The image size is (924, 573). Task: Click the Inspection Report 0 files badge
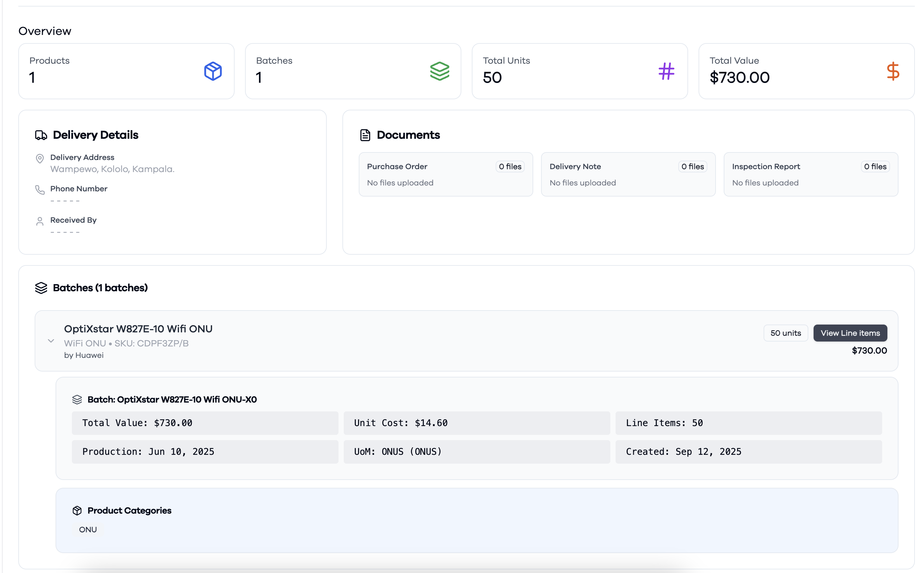pyautogui.click(x=875, y=167)
